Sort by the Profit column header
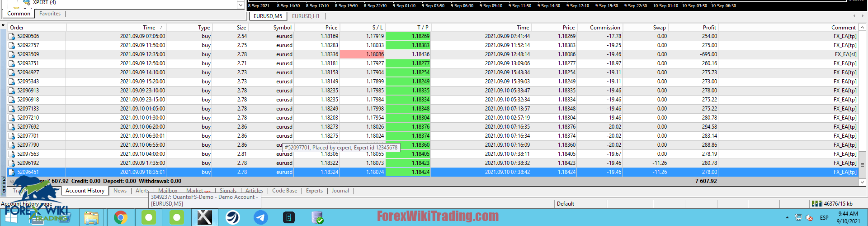The height and width of the screenshot is (226, 868). click(x=693, y=28)
